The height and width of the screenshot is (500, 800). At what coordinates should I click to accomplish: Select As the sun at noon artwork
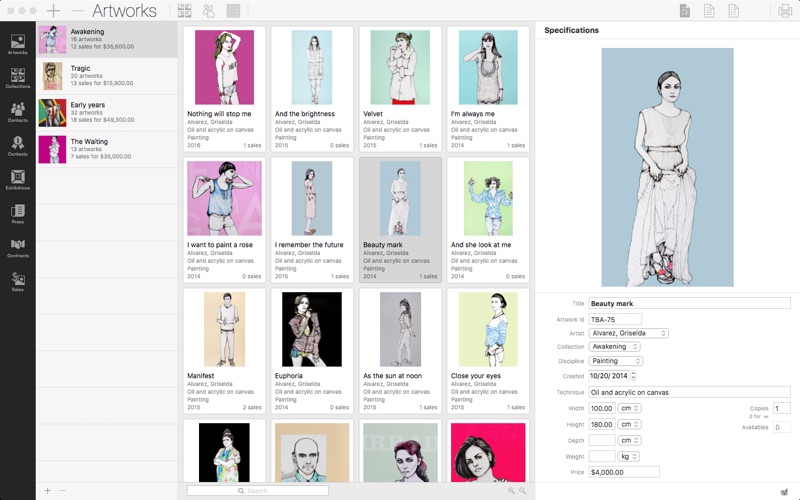[400, 351]
